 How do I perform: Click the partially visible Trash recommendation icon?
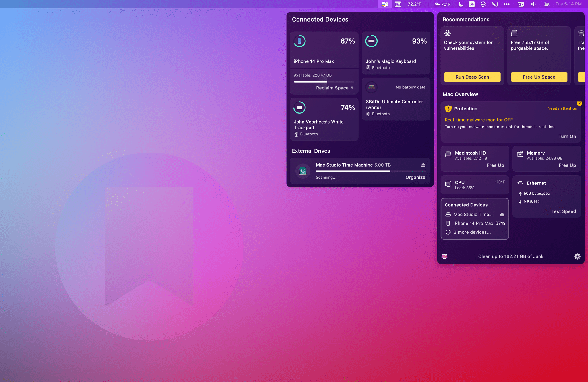[581, 33]
